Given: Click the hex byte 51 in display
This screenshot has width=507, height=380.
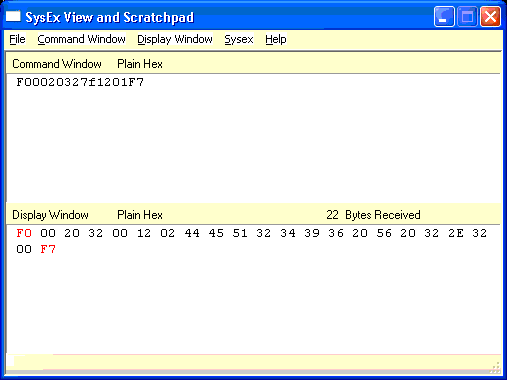Looking at the screenshot, I should [240, 233].
